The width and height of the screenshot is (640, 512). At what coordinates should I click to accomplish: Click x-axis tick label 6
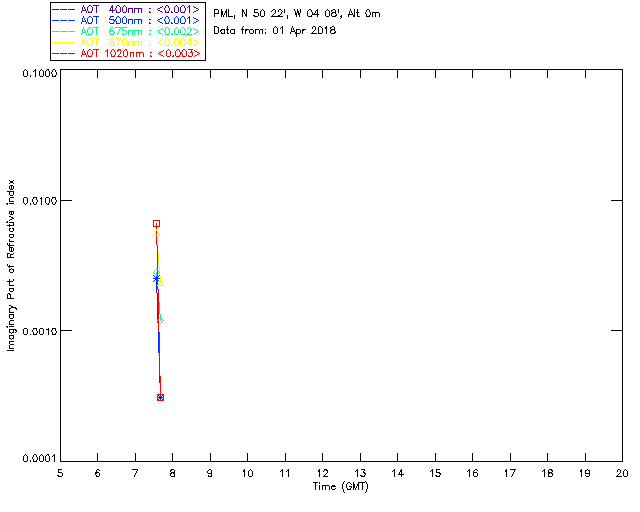click(x=98, y=473)
